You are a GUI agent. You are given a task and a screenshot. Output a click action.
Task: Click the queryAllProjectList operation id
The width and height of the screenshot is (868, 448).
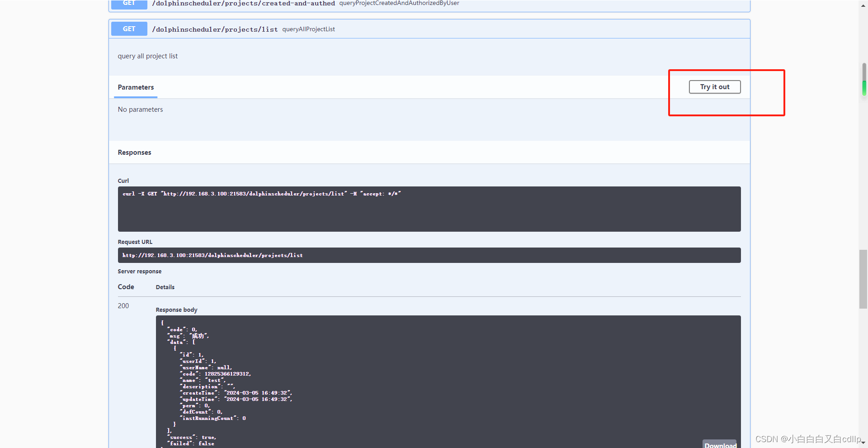point(308,29)
